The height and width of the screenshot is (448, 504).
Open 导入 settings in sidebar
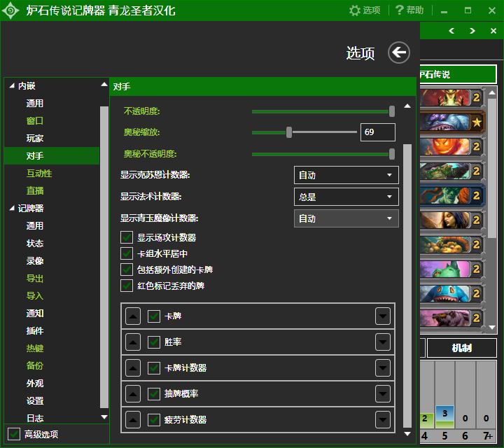click(x=35, y=295)
